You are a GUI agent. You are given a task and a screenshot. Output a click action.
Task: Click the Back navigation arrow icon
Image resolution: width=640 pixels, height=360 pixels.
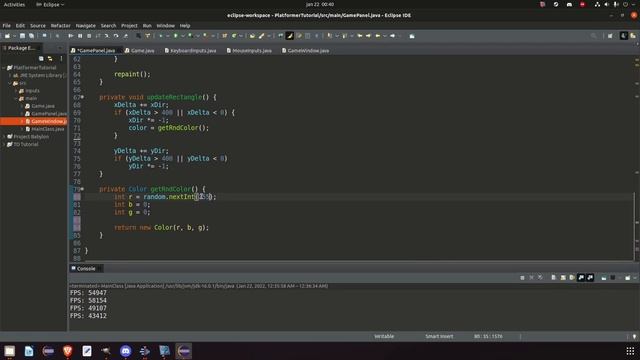378,36
